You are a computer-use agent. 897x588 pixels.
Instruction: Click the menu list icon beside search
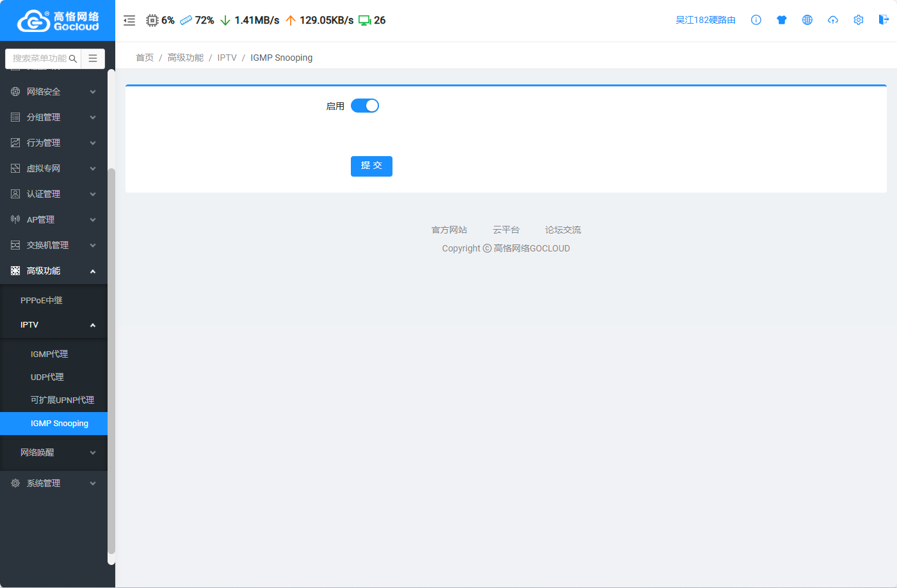[93, 58]
